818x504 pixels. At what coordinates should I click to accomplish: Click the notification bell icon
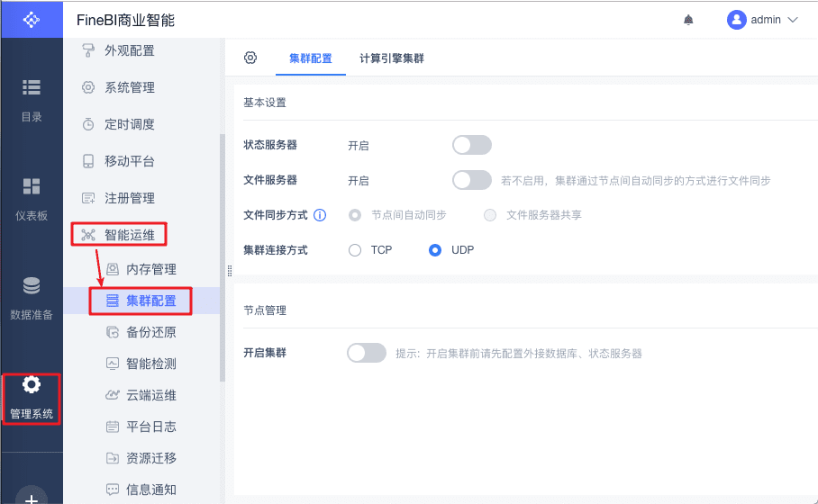click(689, 20)
